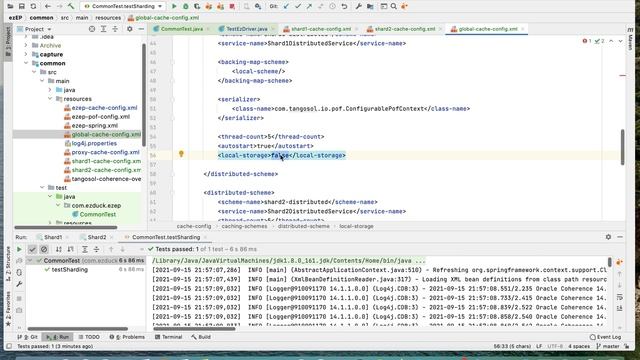
Task: Click Search Everywhere magnifier icon
Action: click(x=394, y=6)
